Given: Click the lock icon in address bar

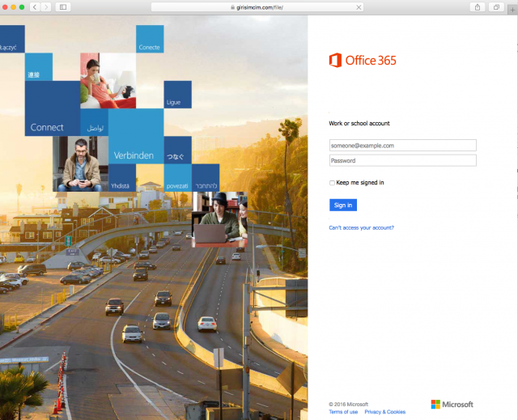Looking at the screenshot, I should coord(232,7).
